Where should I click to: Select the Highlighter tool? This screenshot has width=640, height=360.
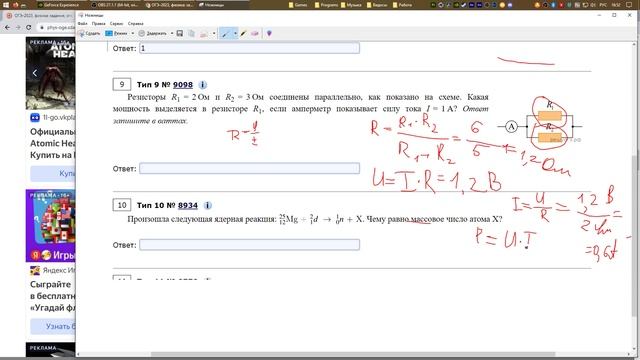pos(243,33)
